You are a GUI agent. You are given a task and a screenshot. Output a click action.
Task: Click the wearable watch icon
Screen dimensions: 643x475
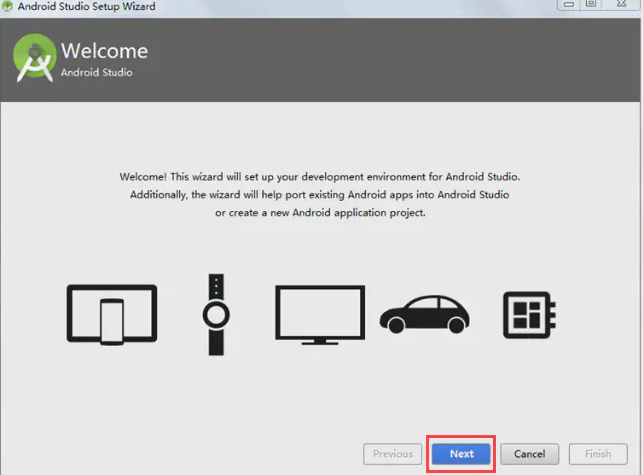[x=216, y=315]
